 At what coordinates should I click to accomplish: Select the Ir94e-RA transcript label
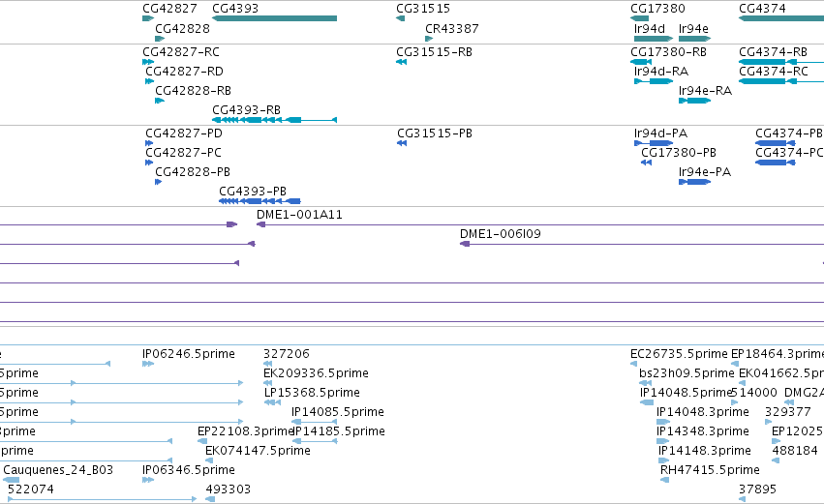(705, 90)
